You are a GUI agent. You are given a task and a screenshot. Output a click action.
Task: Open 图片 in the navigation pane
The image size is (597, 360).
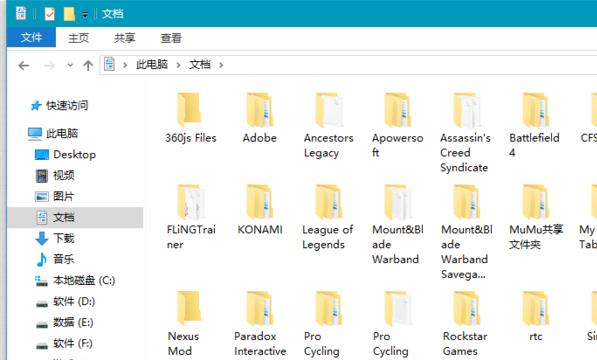pyautogui.click(x=55, y=196)
